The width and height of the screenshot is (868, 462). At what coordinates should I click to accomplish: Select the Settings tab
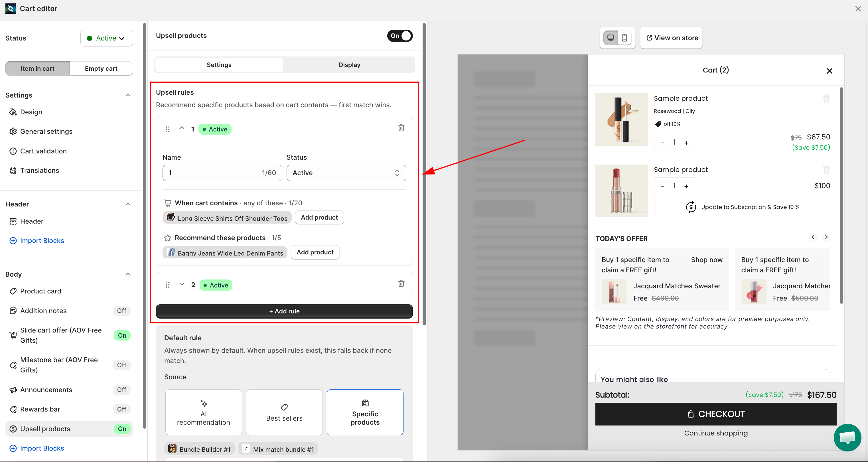[x=219, y=65]
